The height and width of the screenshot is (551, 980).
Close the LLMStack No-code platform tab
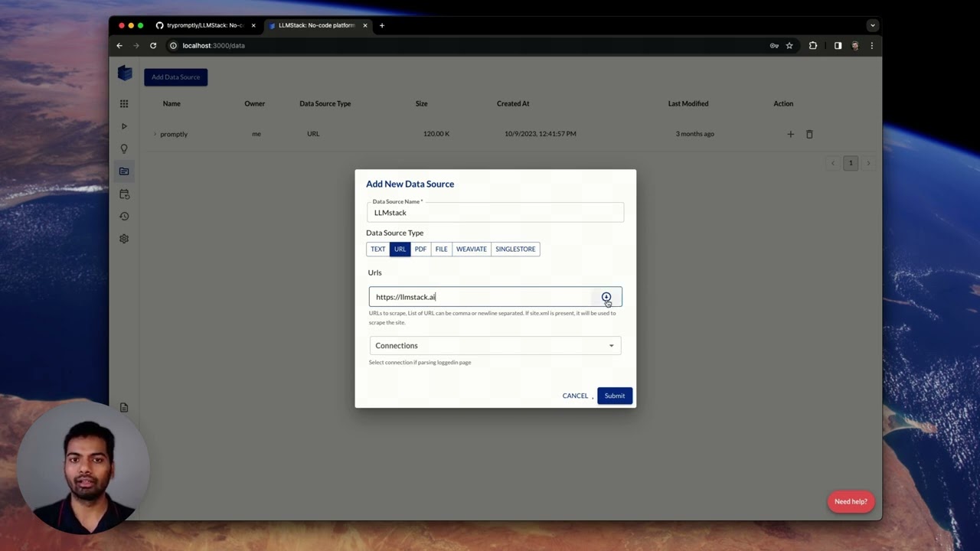tap(365, 25)
